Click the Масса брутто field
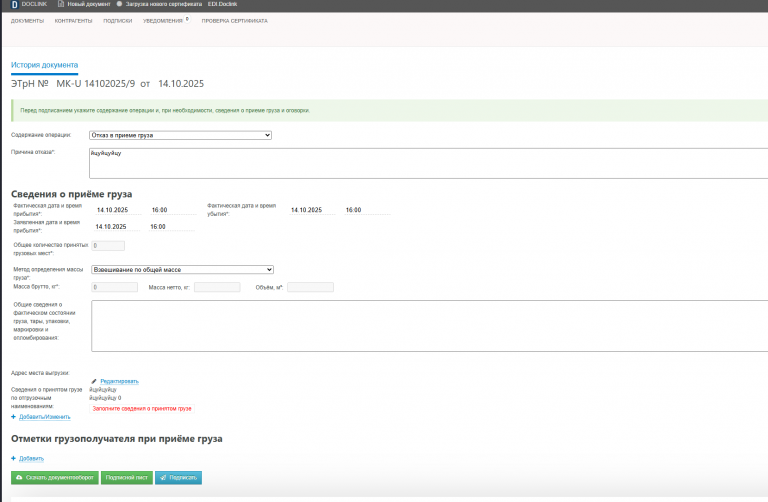The height and width of the screenshot is (502, 768). pyautogui.click(x=114, y=287)
